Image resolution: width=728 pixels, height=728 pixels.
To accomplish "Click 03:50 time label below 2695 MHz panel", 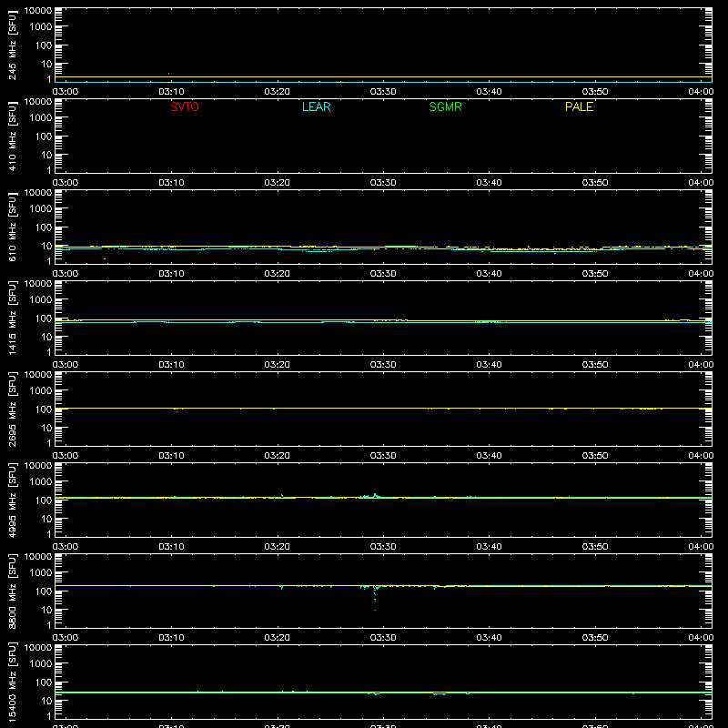I will [x=595, y=456].
